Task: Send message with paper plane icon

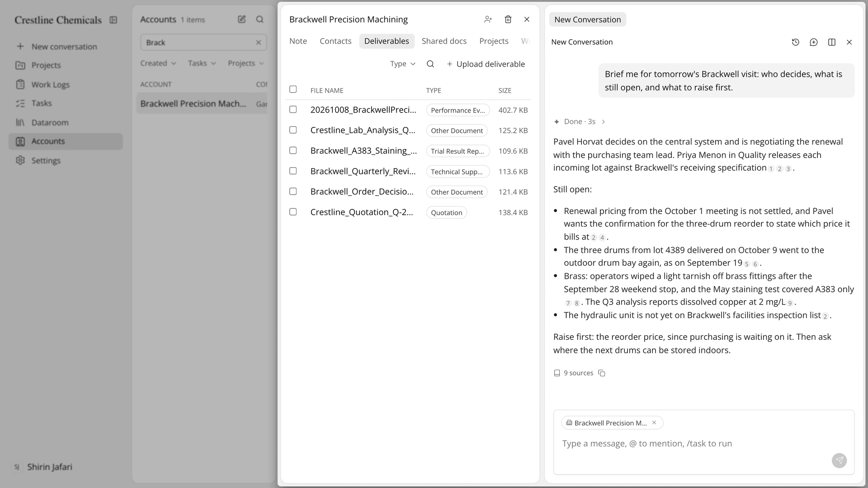Action: tap(840, 460)
